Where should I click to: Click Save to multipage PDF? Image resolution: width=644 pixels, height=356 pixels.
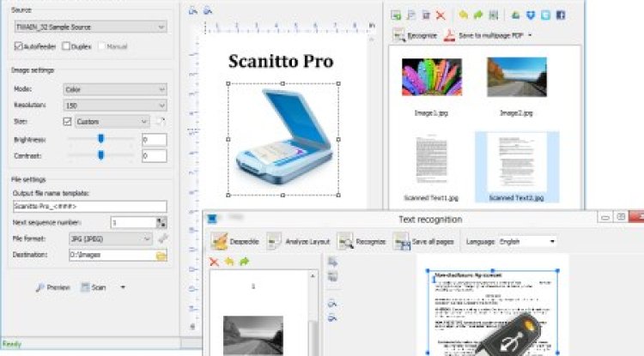pos(491,36)
